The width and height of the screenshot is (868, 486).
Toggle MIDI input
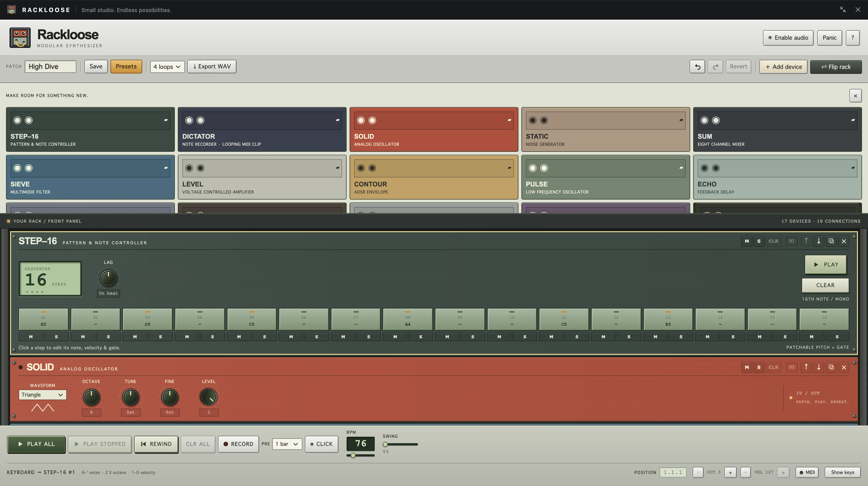807,472
